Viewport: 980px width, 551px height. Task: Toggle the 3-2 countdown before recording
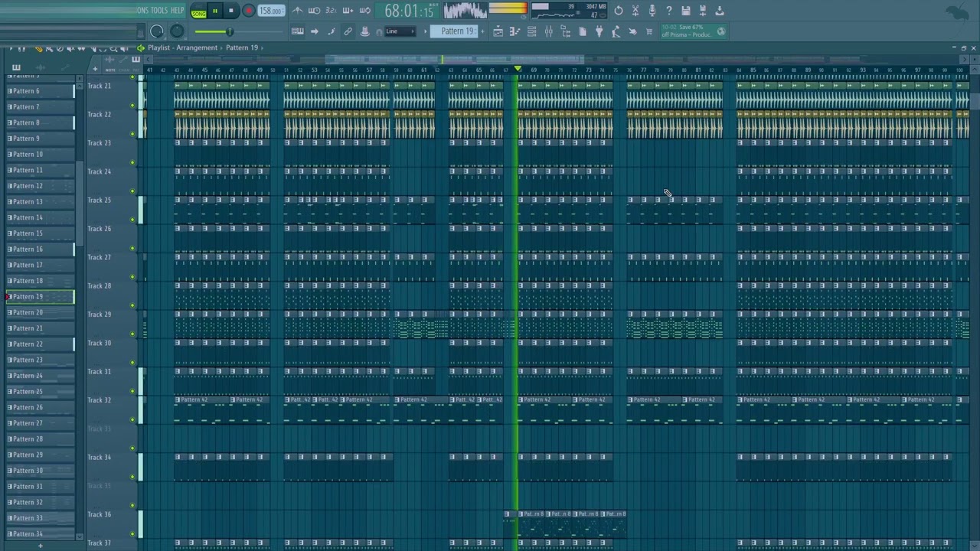(331, 11)
